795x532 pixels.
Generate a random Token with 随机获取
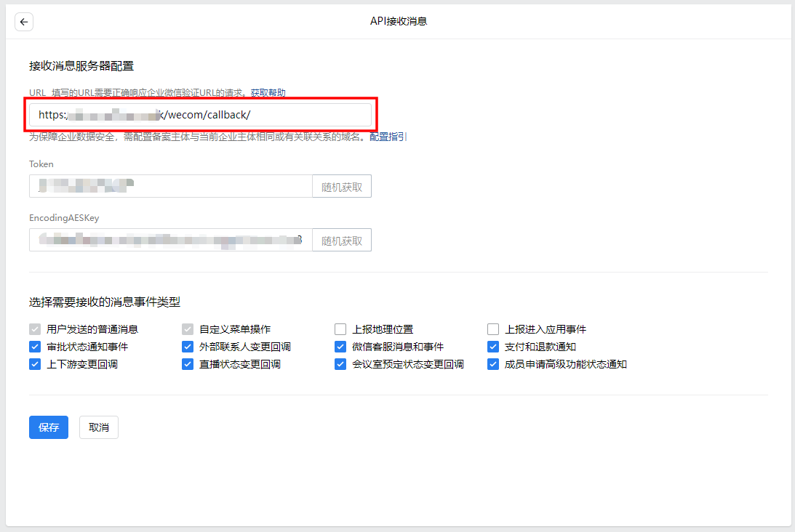(342, 187)
